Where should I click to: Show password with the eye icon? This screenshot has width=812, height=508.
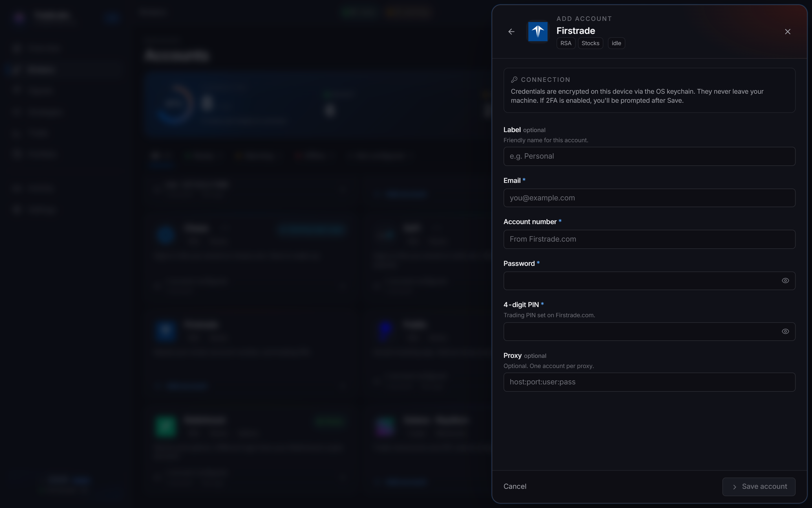tap(785, 281)
